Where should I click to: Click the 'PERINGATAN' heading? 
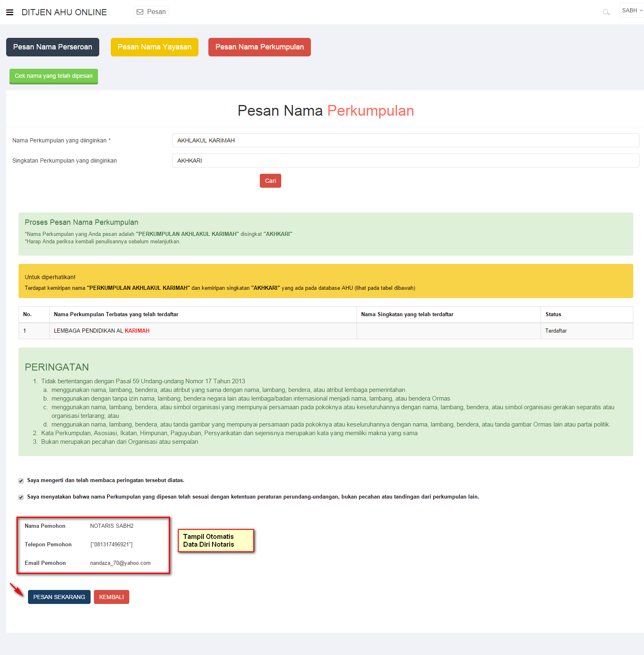point(57,367)
